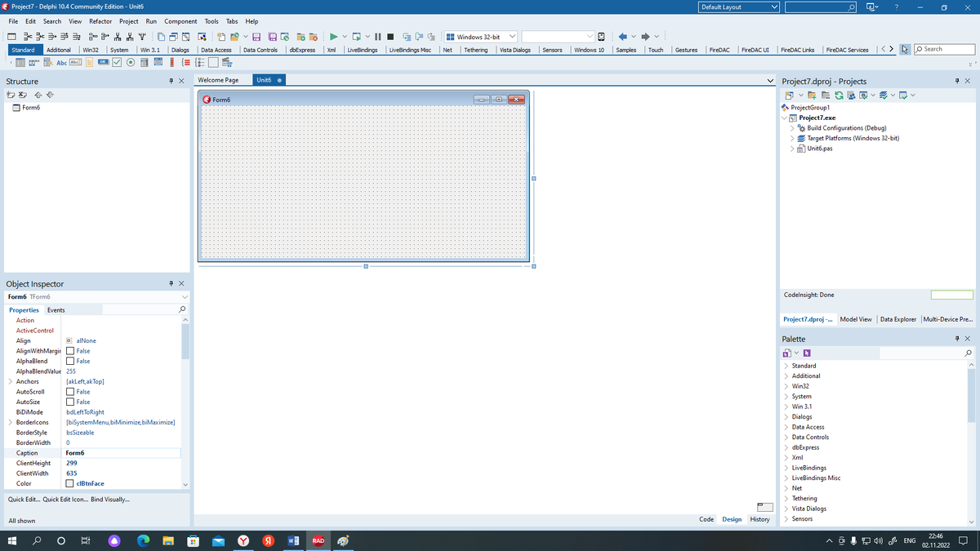The height and width of the screenshot is (551, 980).
Task: Select the TMemo component icon in the palette
Action: (x=88, y=63)
